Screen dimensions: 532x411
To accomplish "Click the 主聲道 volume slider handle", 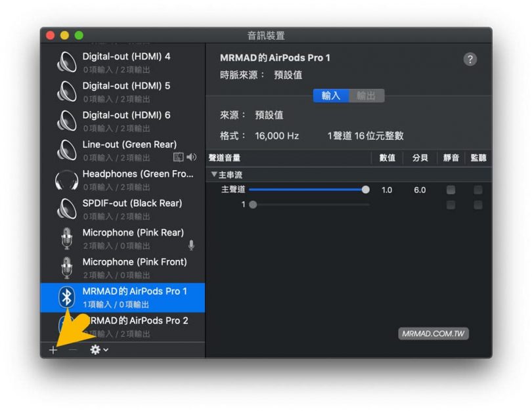I will (x=365, y=190).
